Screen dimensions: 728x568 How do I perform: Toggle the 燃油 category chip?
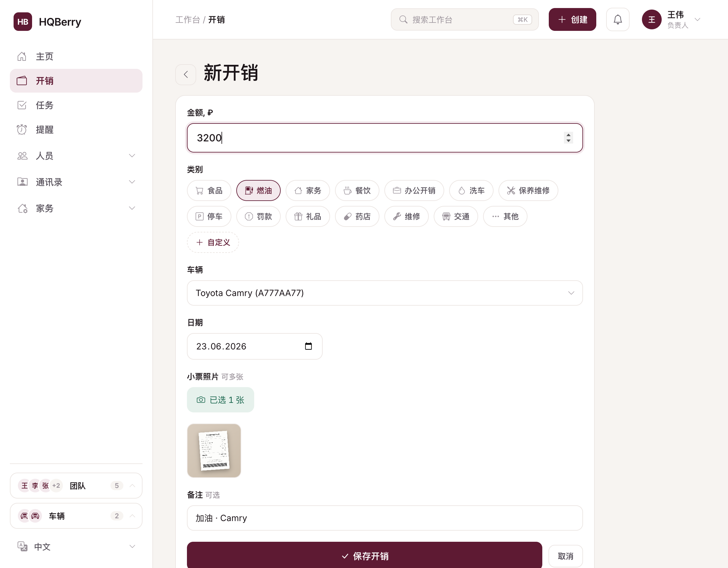click(x=258, y=190)
